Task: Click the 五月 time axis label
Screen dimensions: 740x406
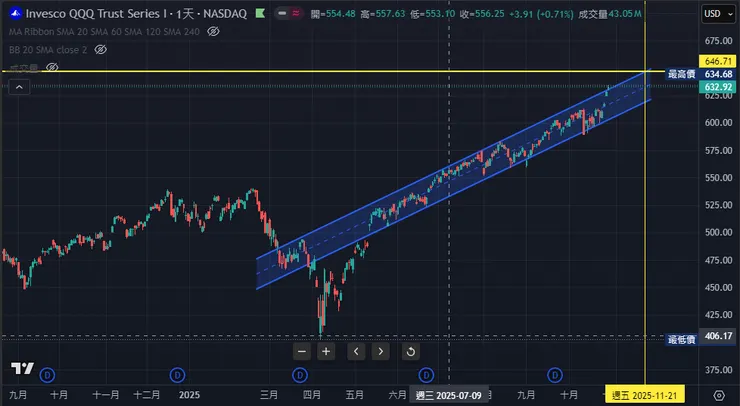Action: [354, 395]
